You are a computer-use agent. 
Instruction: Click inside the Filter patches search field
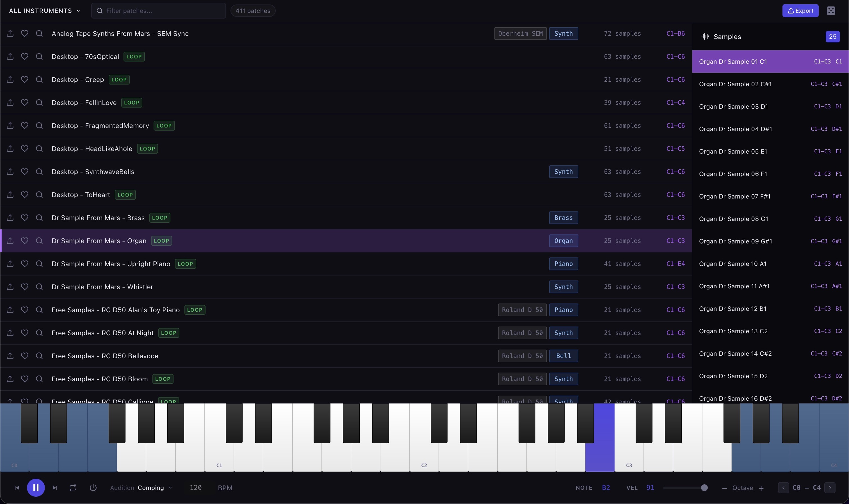coord(158,10)
